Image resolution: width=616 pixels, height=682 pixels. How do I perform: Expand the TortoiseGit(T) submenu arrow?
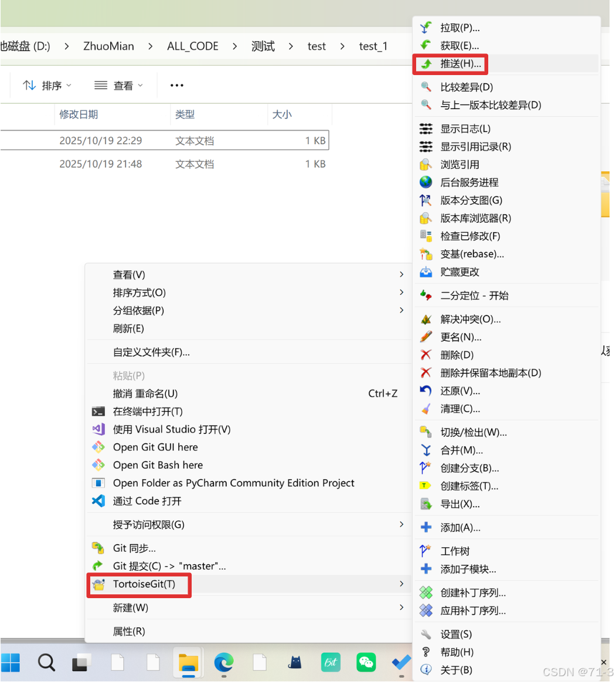pos(401,583)
